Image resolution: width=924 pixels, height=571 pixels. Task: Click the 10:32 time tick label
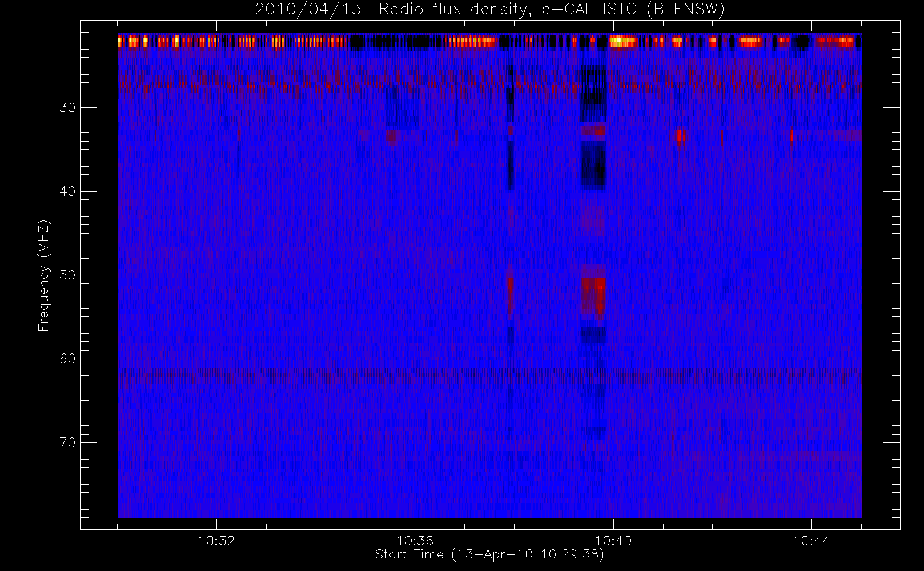point(216,541)
